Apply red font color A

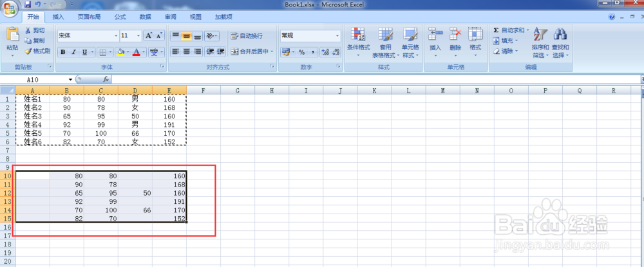[137, 52]
